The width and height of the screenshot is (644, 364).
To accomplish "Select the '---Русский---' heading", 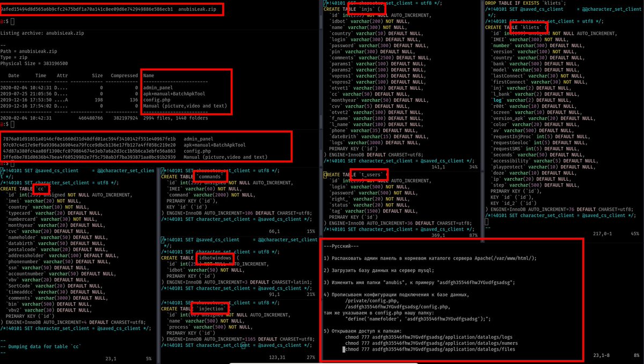I will pyautogui.click(x=341, y=246).
